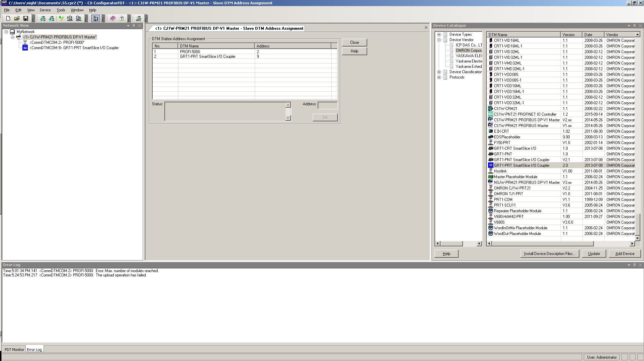Click the New project toolbar icon
The height and width of the screenshot is (361, 644).
click(x=8, y=18)
